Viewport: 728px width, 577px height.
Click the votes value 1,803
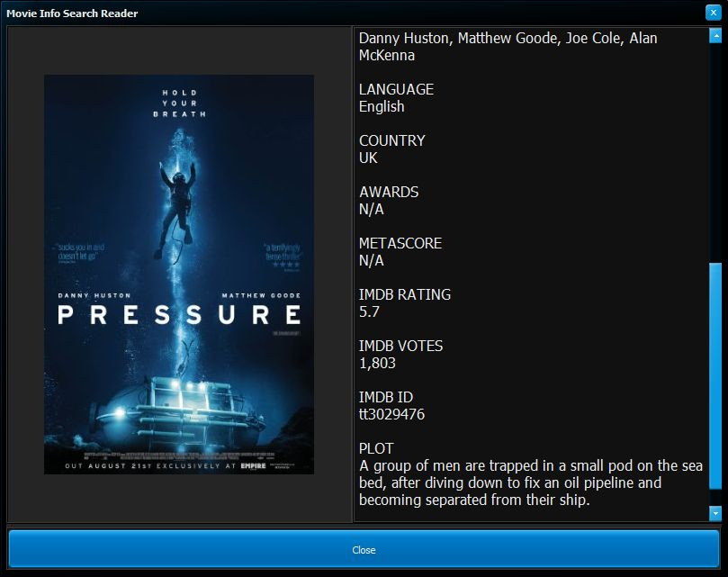pos(377,364)
